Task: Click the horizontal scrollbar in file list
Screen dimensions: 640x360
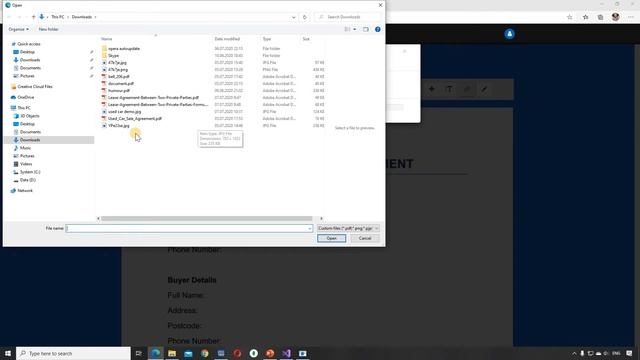Action: pos(207,219)
